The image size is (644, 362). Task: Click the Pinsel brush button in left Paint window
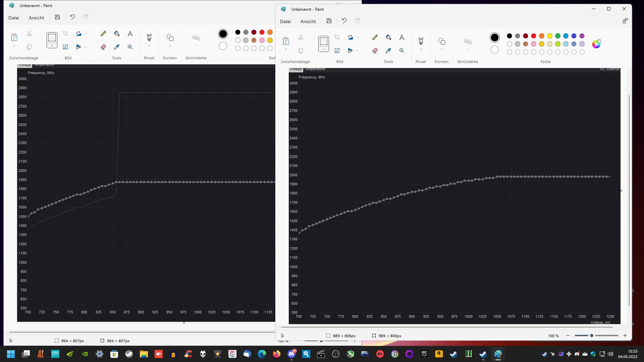click(x=149, y=38)
